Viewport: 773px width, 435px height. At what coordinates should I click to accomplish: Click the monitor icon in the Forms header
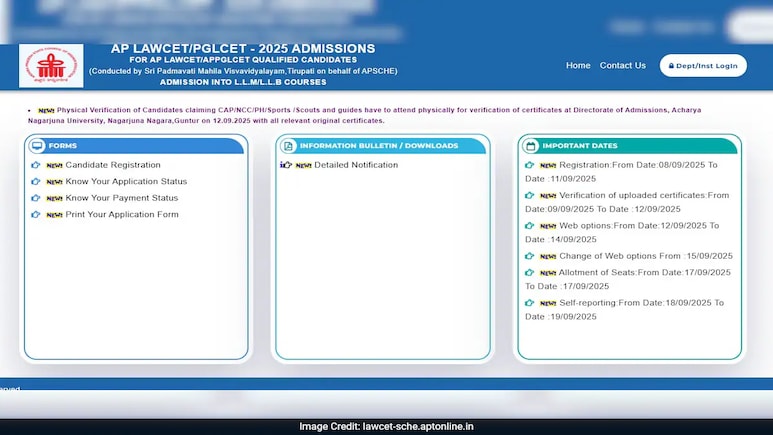pos(37,145)
